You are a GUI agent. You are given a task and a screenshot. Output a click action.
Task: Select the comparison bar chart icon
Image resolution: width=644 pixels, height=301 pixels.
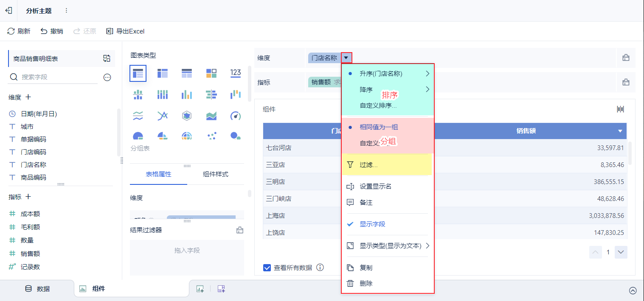click(211, 95)
